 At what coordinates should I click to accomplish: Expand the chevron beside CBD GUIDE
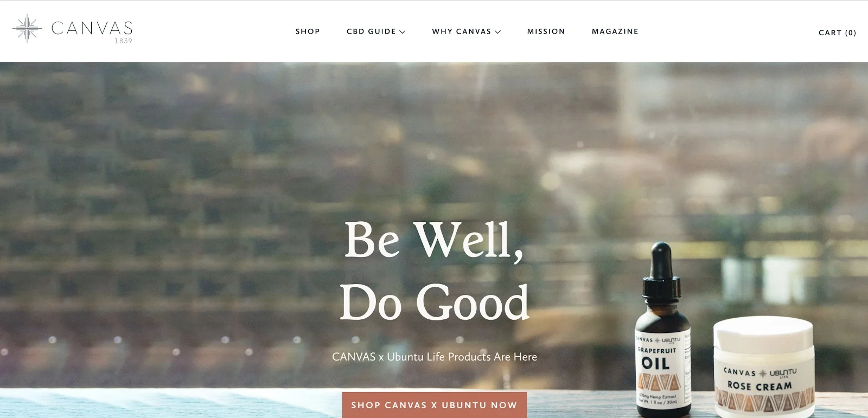403,32
